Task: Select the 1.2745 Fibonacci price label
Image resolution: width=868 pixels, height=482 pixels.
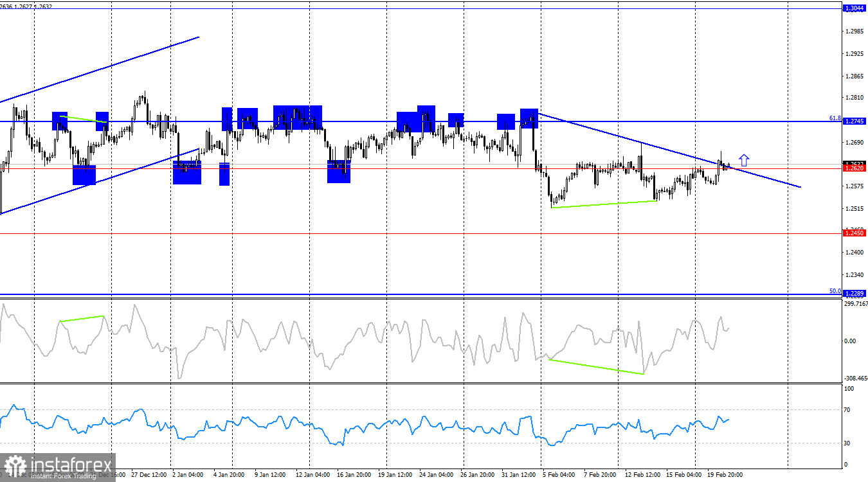Action: (x=854, y=121)
